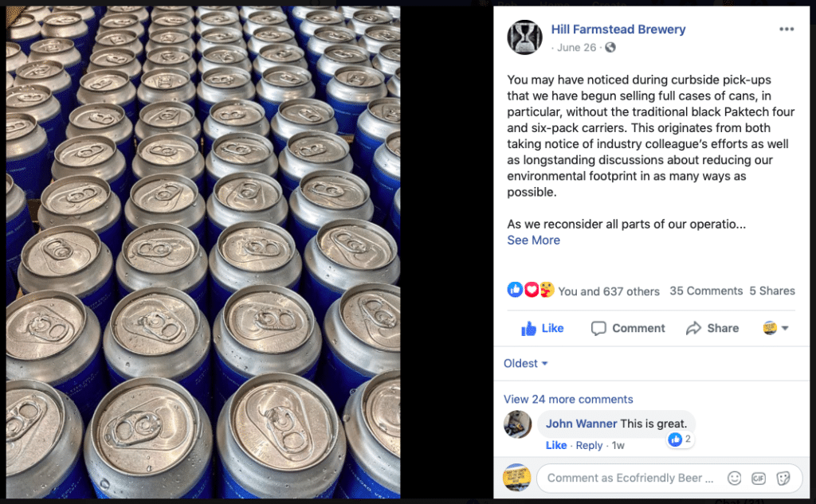Click the Share arrow button
The image size is (816, 504).
point(712,328)
